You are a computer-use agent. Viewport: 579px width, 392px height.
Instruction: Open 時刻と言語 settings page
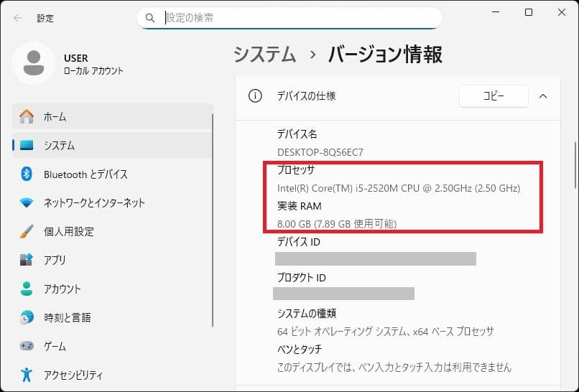pyautogui.click(x=113, y=317)
